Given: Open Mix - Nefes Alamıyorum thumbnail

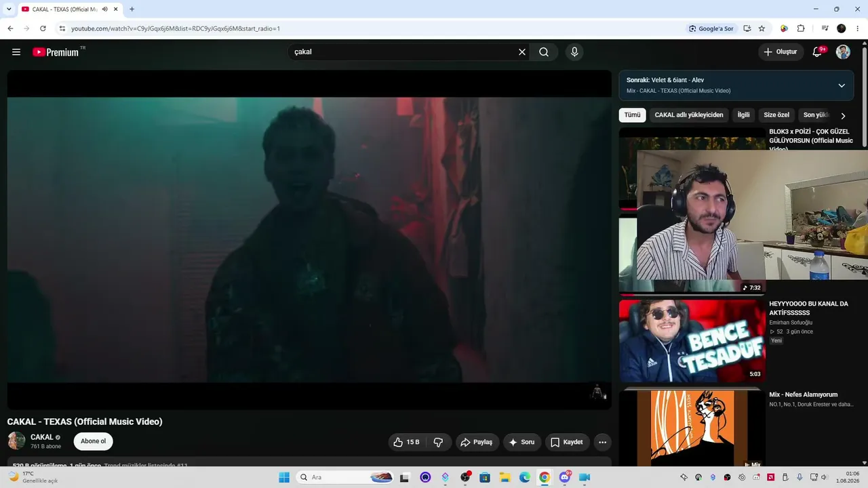Looking at the screenshot, I should pos(692,428).
